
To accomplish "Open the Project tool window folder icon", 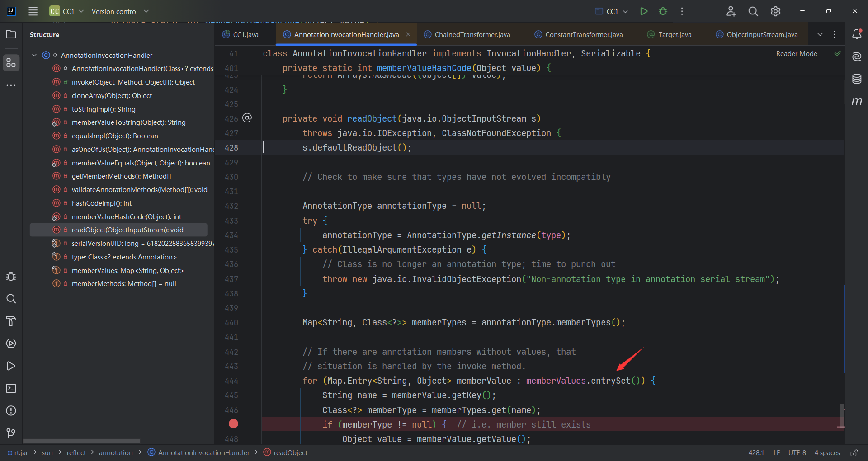I will click(11, 34).
